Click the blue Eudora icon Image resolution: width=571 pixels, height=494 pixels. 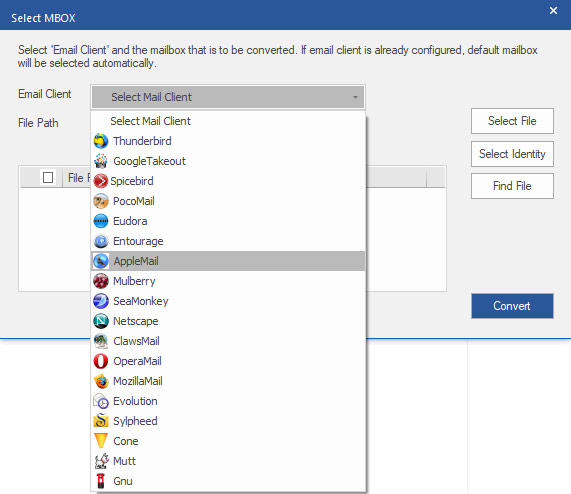101,221
